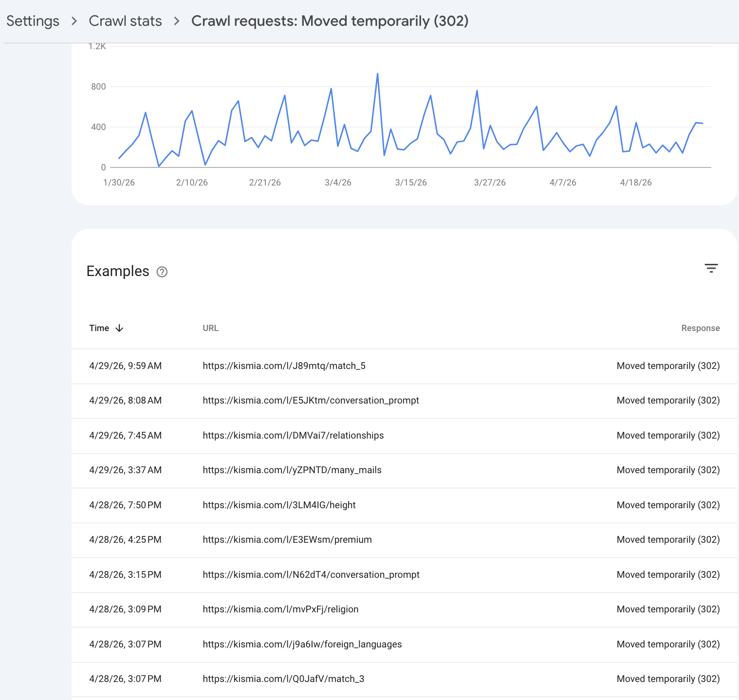Click the URL column header
The image size is (739, 700).
210,328
